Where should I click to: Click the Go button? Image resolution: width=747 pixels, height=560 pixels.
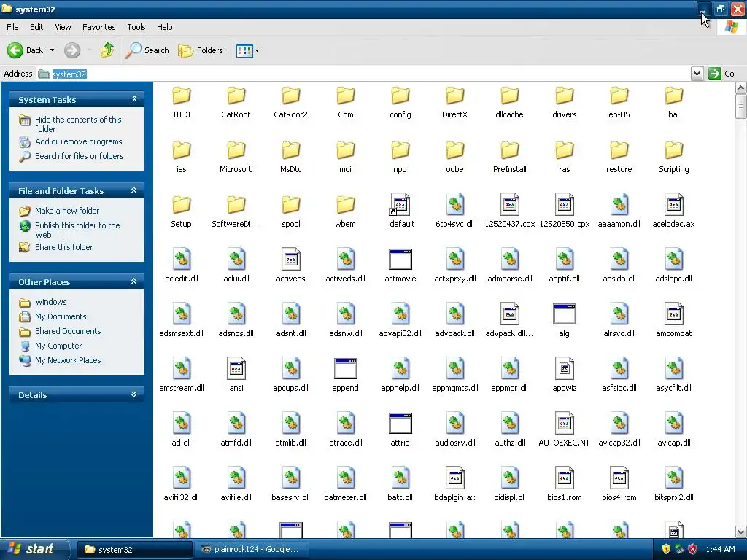click(x=721, y=74)
